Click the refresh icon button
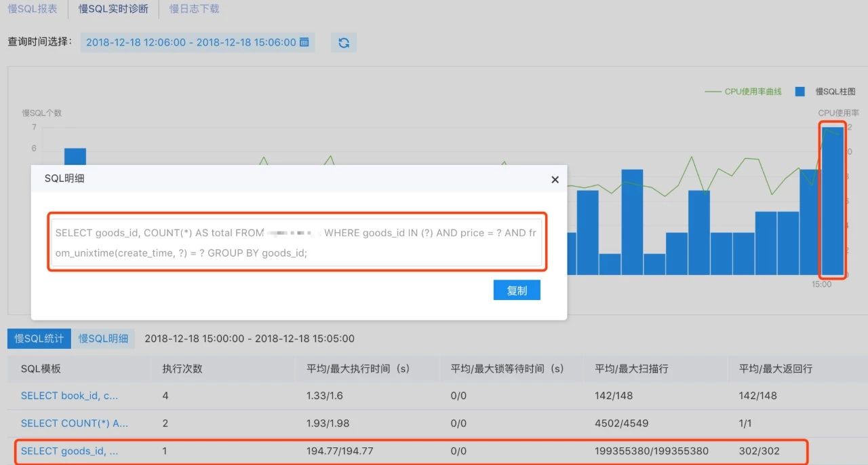Screen dimensions: 868x465 pyautogui.click(x=344, y=43)
